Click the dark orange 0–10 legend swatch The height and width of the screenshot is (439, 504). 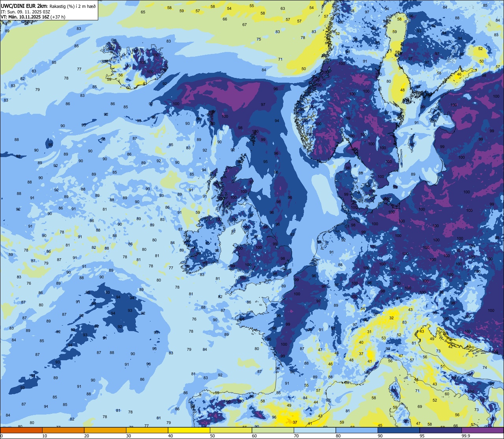coord(21,430)
